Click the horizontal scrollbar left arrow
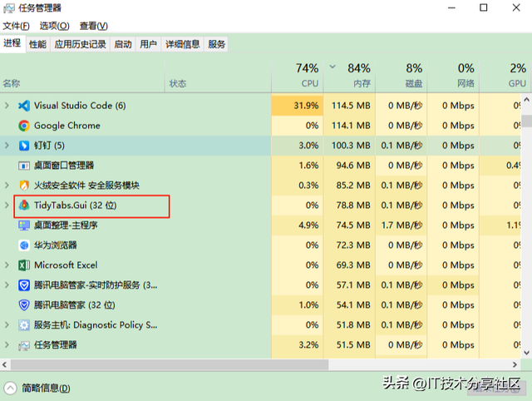This screenshot has width=532, height=401. [x=5, y=364]
